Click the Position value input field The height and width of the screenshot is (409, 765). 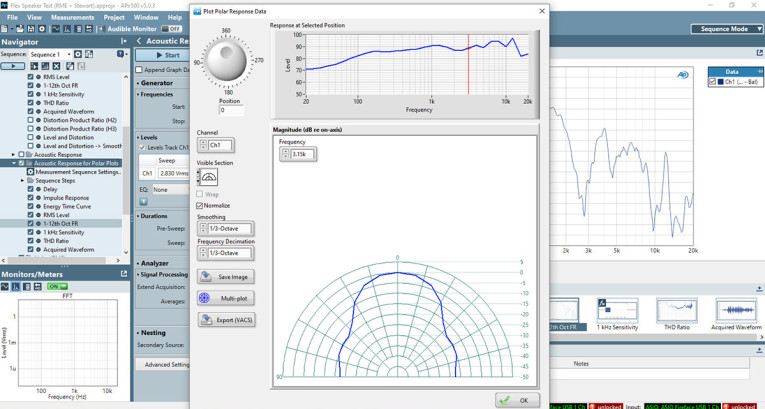(x=229, y=110)
